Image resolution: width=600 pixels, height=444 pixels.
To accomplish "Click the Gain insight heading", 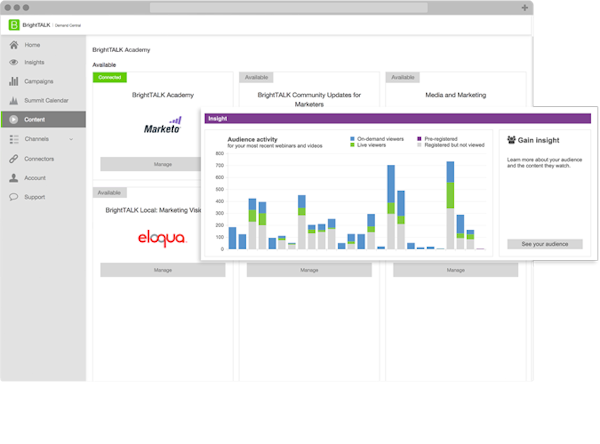I will 538,140.
